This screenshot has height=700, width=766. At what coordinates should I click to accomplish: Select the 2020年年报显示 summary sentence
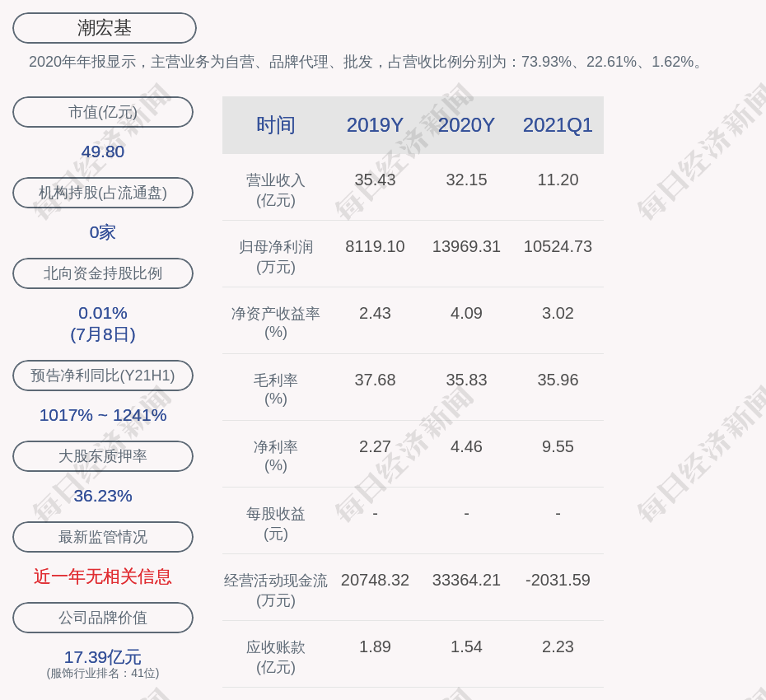click(366, 62)
